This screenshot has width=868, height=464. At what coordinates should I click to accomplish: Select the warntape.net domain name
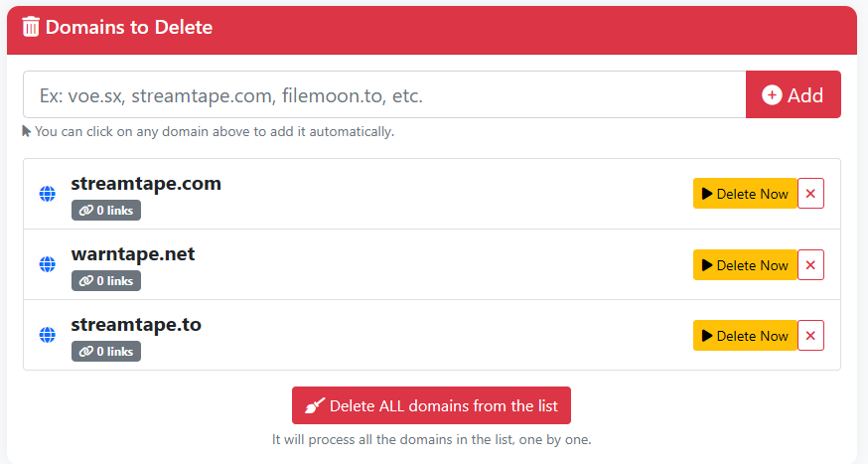[x=133, y=254]
